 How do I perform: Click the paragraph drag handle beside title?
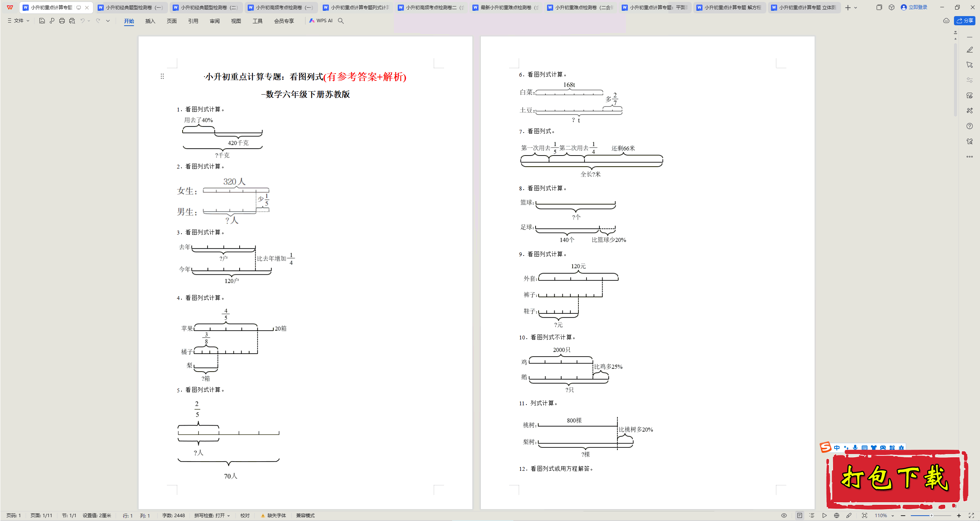click(162, 76)
